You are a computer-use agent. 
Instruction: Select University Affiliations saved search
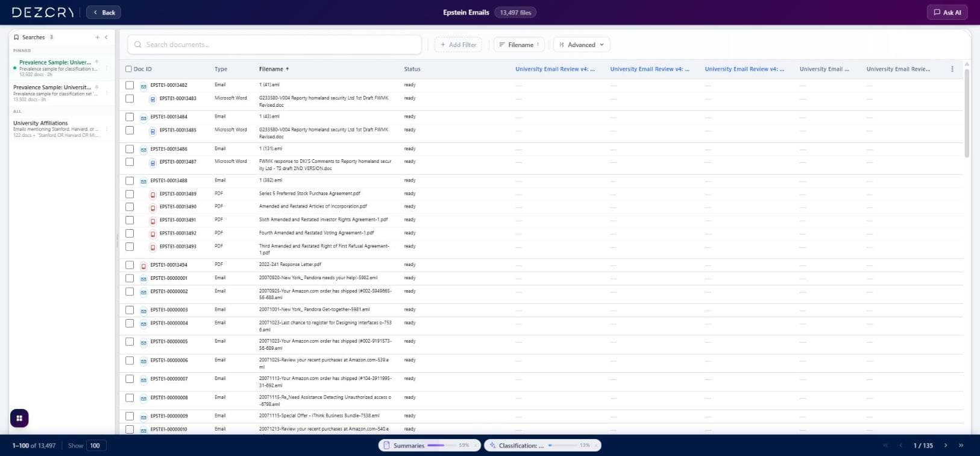tap(61, 128)
